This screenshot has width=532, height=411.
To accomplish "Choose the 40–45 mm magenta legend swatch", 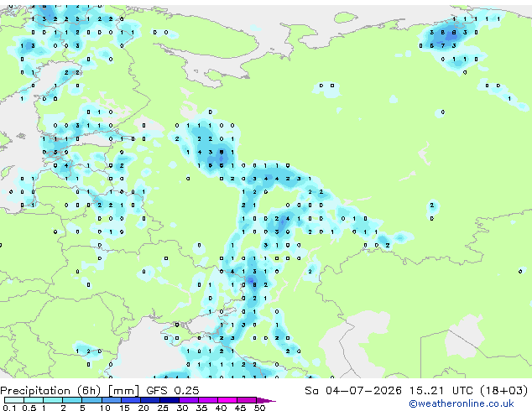I will [x=227, y=400].
